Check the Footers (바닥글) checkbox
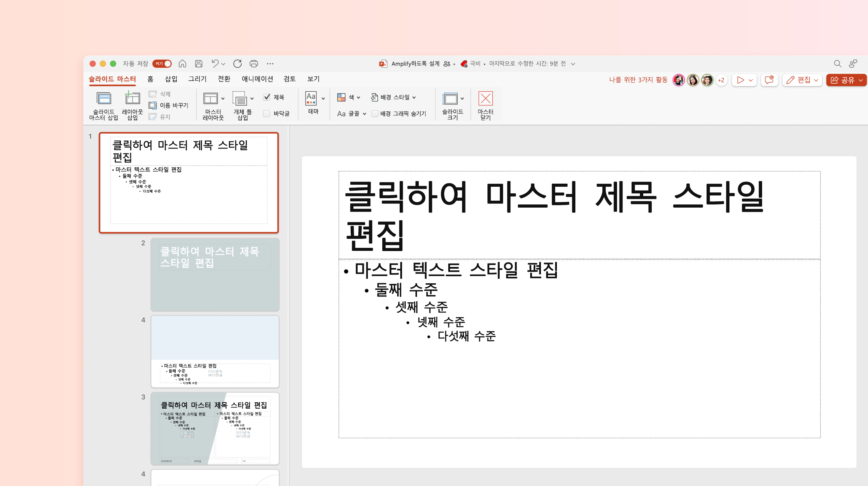868x486 pixels. pyautogui.click(x=267, y=114)
